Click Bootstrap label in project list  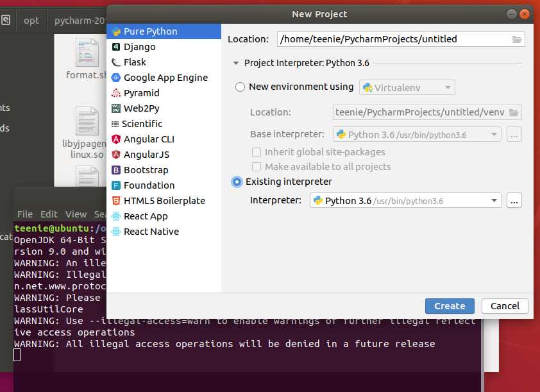click(146, 170)
